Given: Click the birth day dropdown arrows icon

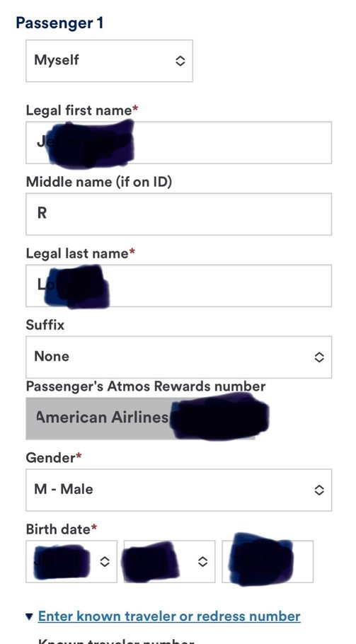Looking at the screenshot, I should pos(202,561).
